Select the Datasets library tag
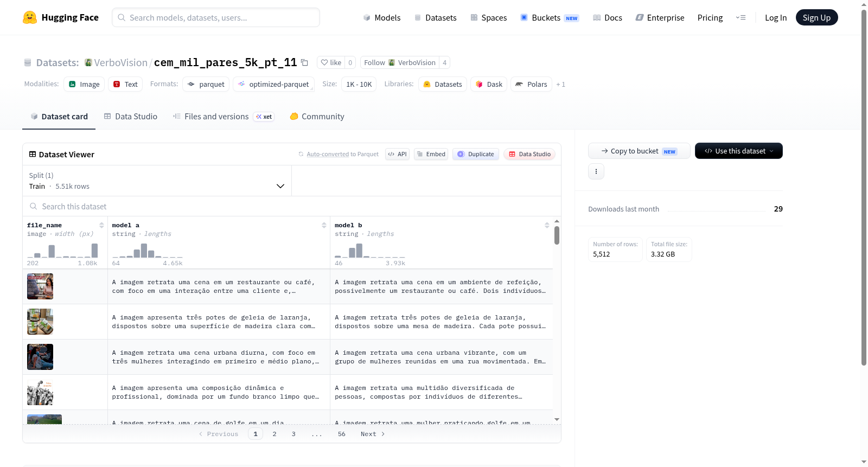Image resolution: width=868 pixels, height=467 pixels. [443, 84]
